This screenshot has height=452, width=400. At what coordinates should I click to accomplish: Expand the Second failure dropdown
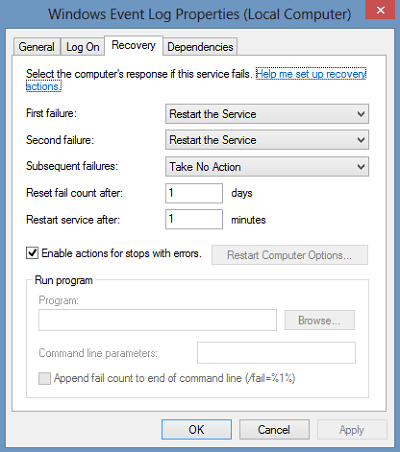tap(267, 140)
